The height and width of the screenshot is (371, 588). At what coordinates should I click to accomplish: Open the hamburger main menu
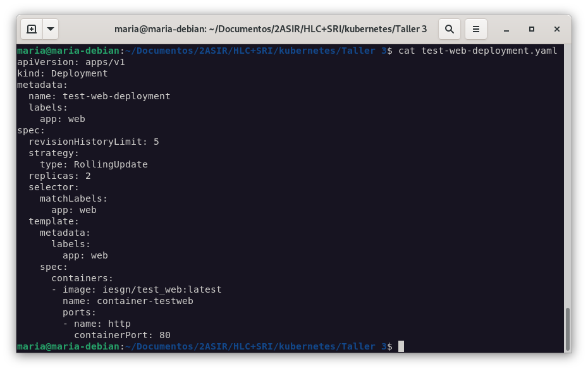[x=476, y=29]
